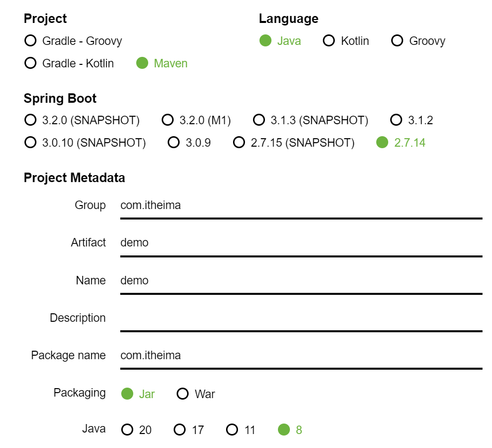Select Maven as the project type
The image size is (492, 448).
(144, 63)
